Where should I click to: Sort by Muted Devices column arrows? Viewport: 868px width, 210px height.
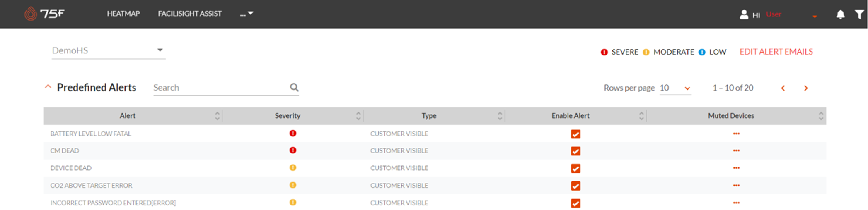(x=821, y=116)
